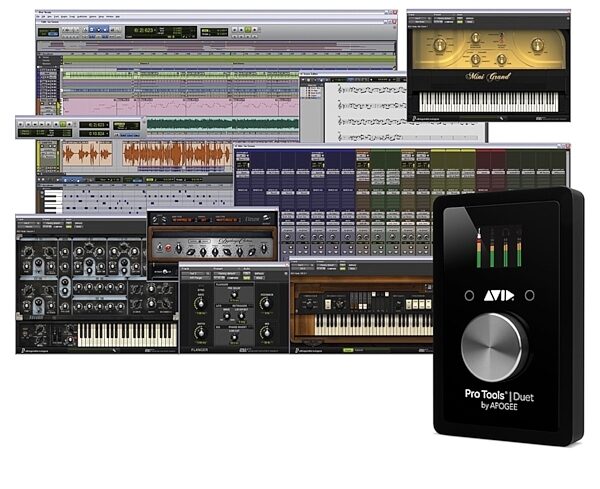The image size is (600, 489).
Task: Click the track list in Score Editor window
Action: (x=311, y=92)
